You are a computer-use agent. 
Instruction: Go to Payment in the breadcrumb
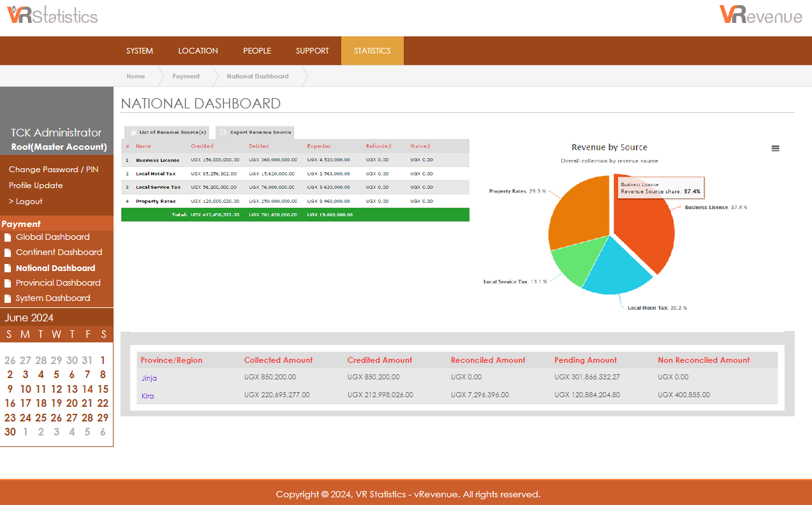[186, 77]
